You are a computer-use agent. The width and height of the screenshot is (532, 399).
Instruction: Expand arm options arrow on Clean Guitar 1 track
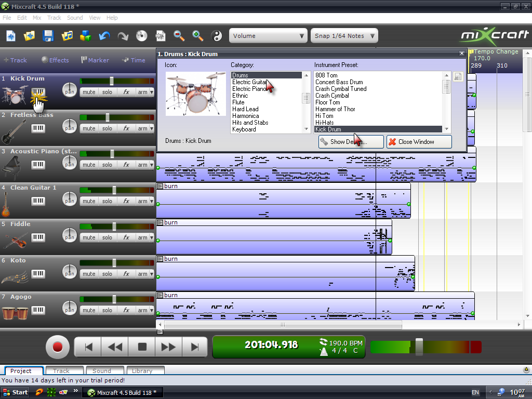click(152, 201)
